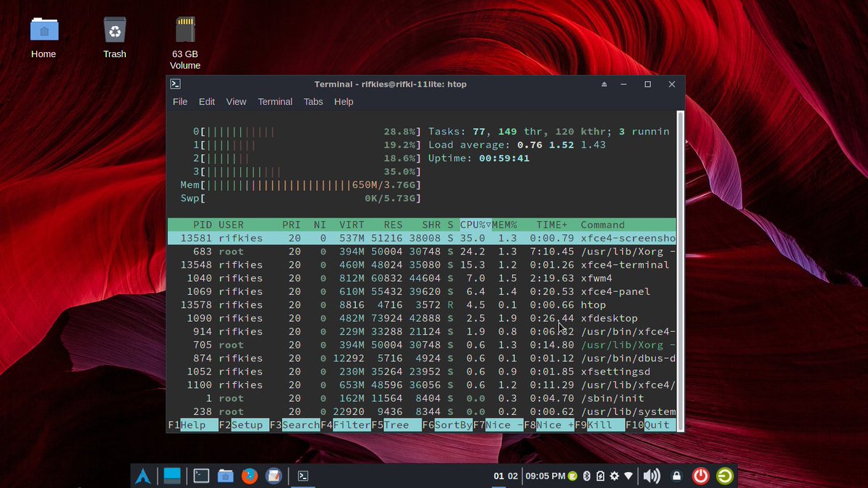
Task: Click F7 Nice - in htop footer
Action: 498,425
